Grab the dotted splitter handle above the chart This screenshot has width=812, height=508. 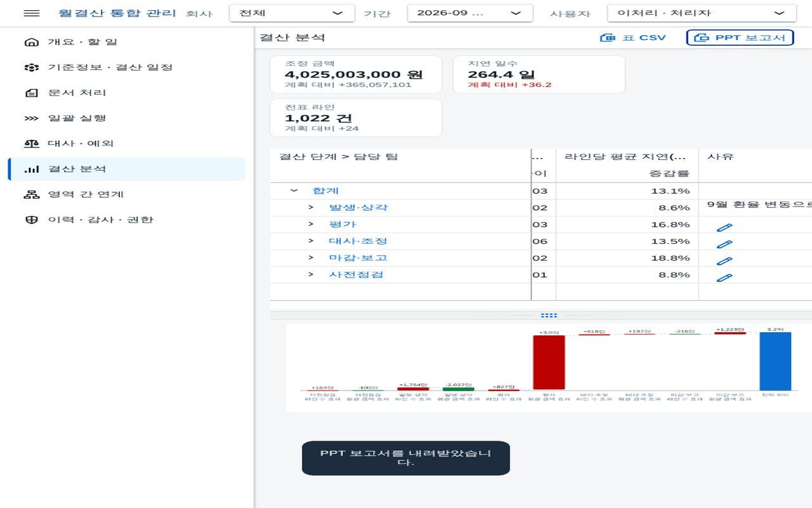pyautogui.click(x=549, y=315)
